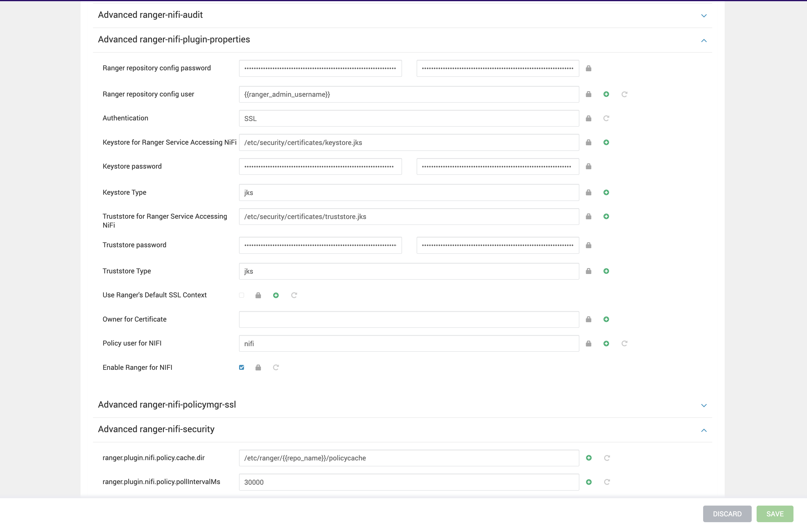Click green plus icon for Use Ranger's Default SSL Context

[x=276, y=295]
